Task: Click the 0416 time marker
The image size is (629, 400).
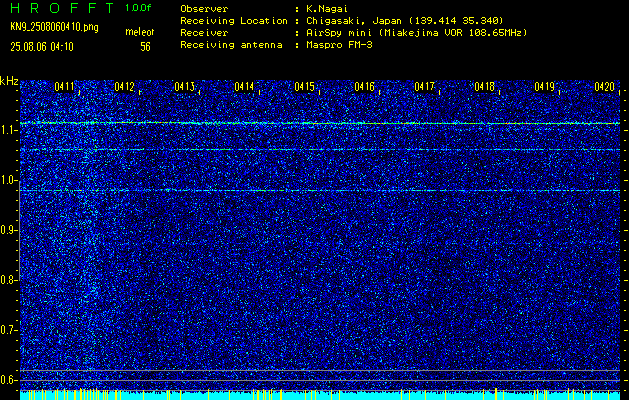Action: point(364,86)
